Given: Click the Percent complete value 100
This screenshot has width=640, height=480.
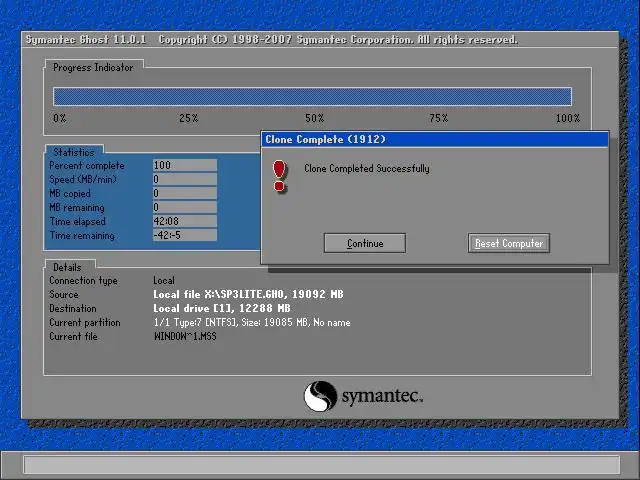Looking at the screenshot, I should (x=184, y=165).
